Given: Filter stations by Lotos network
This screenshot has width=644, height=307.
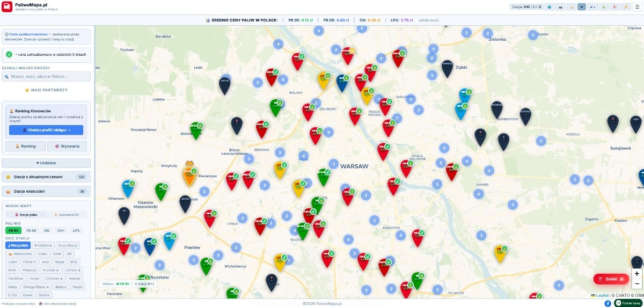Looking at the screenshot, I should point(12,262).
